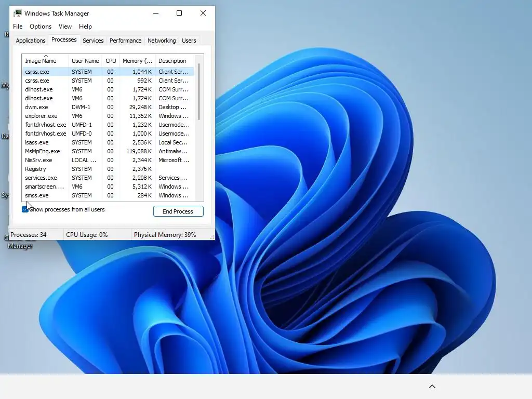Select the lsass.exe process
Screen dimensions: 532x399
(x=108, y=142)
